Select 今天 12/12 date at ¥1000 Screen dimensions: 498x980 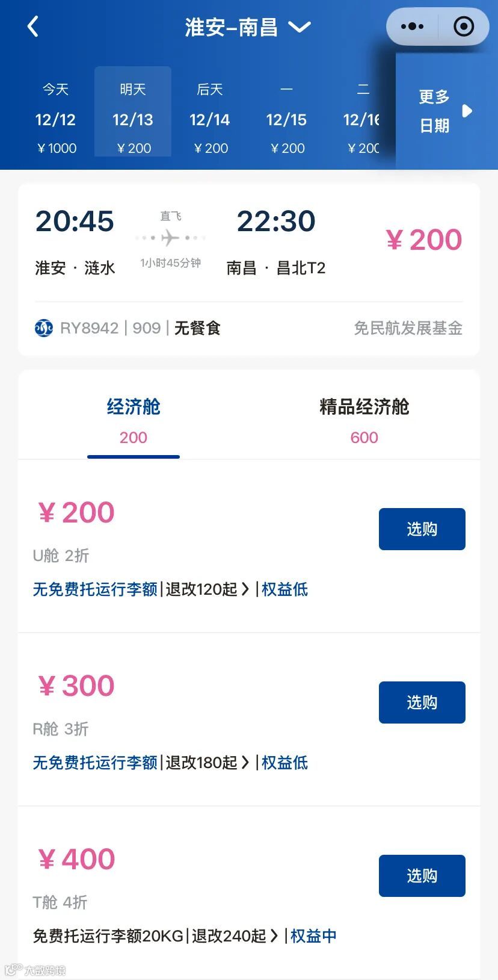tap(56, 119)
